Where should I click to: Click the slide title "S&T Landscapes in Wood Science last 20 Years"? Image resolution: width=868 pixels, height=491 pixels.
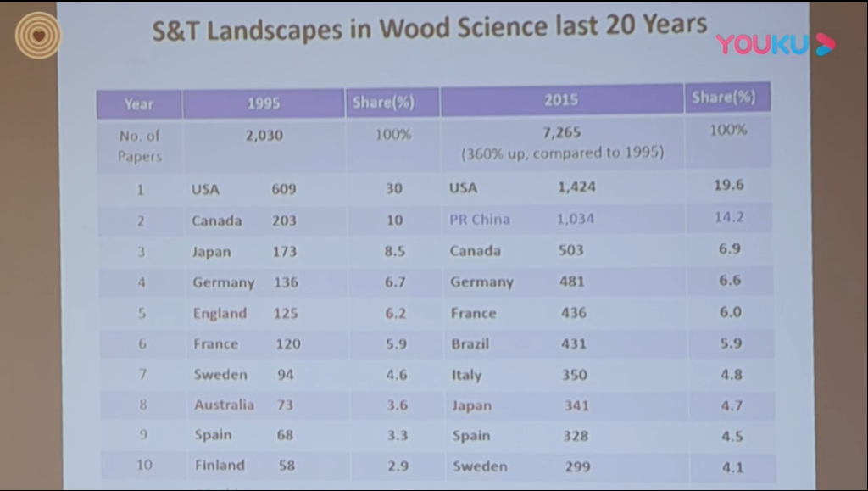point(430,28)
